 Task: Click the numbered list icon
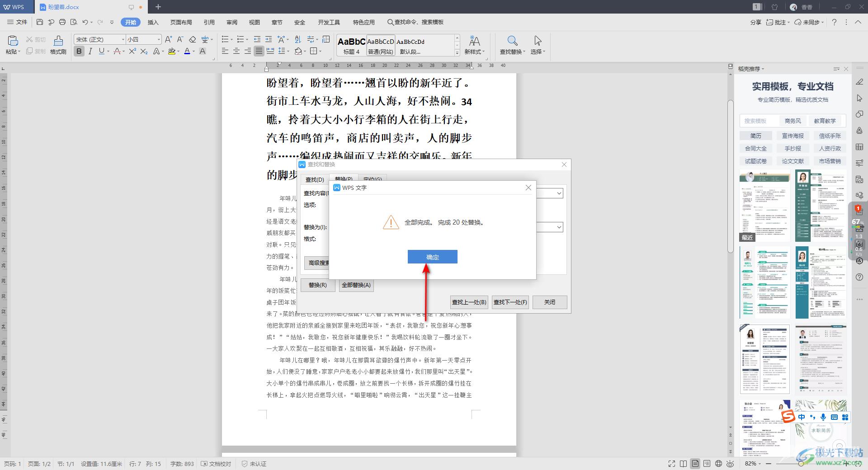240,39
